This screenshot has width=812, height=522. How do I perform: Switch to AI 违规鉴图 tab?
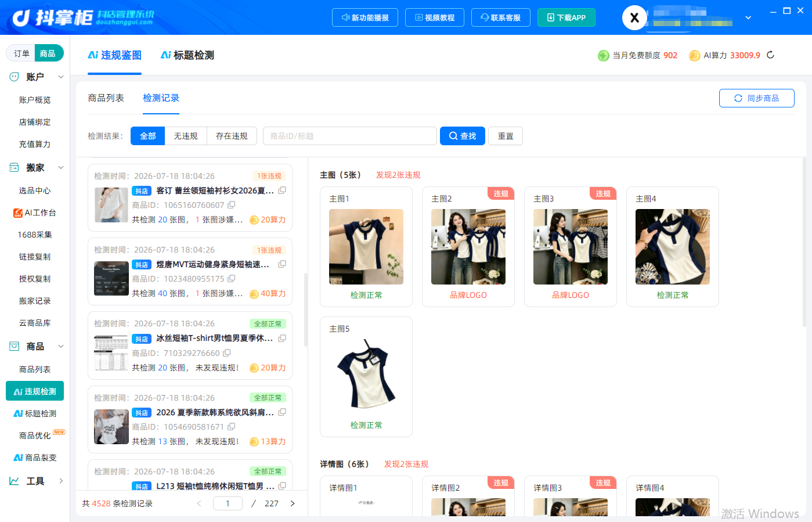(115, 55)
